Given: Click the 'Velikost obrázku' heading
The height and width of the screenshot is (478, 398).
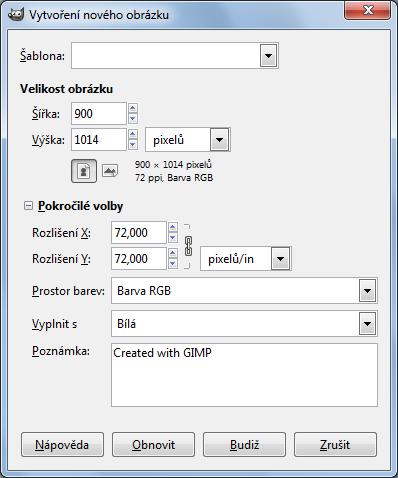Looking at the screenshot, I should tap(66, 89).
